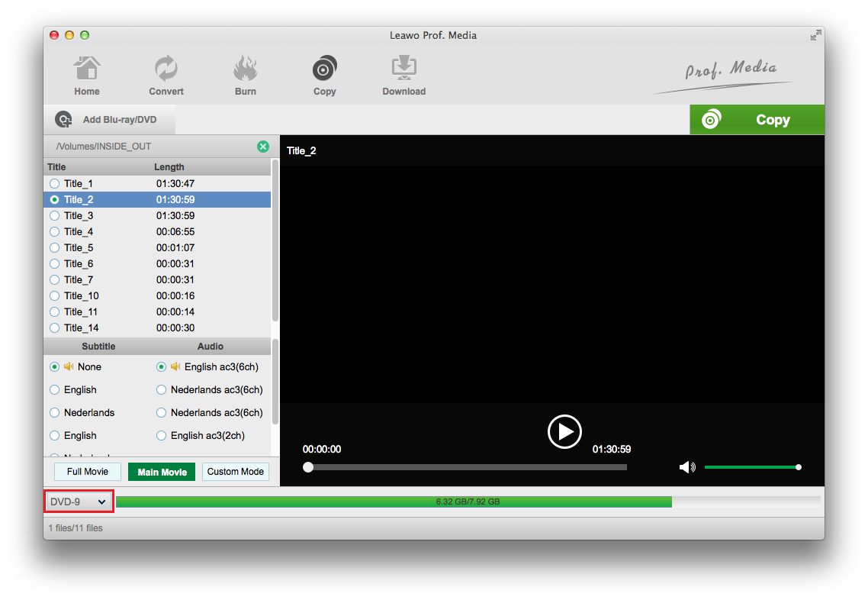Choose the Title_6 radio button
Viewport: 868px width, 600px height.
coord(54,263)
